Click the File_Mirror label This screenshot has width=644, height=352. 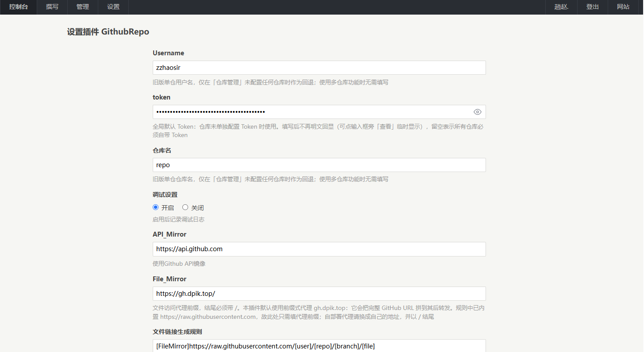pos(170,279)
